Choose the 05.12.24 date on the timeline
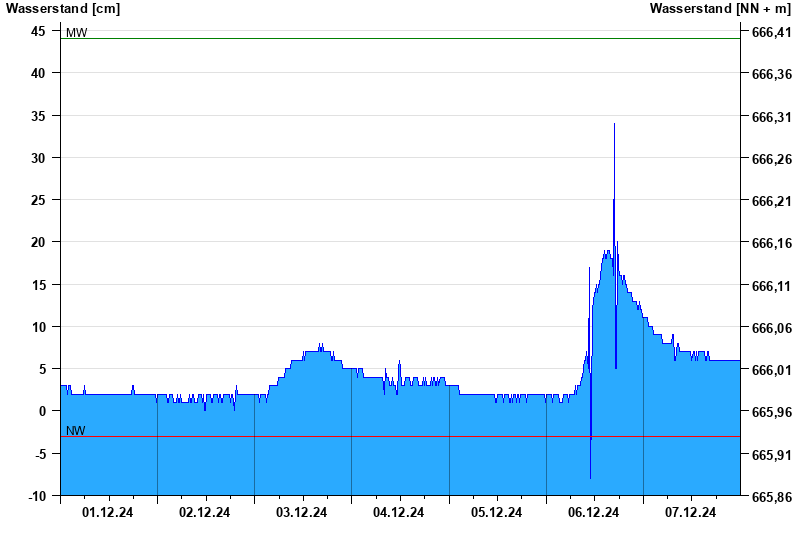The height and width of the screenshot is (550, 800). tap(496, 513)
